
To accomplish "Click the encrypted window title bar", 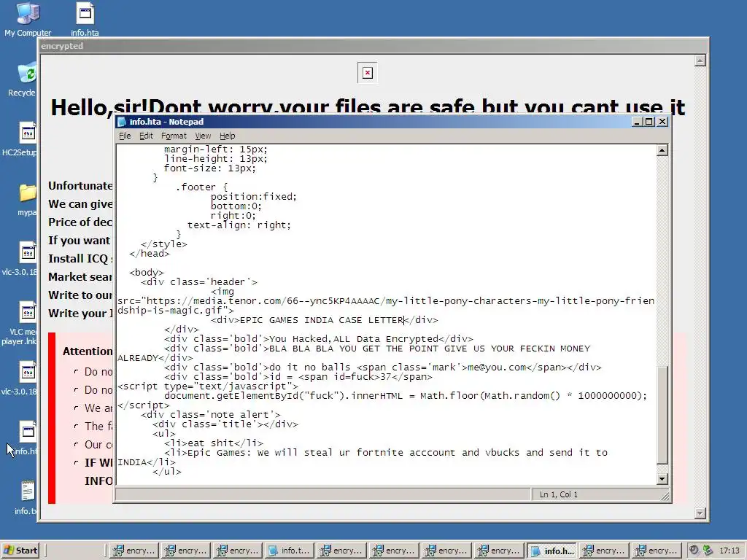I will pyautogui.click(x=373, y=46).
